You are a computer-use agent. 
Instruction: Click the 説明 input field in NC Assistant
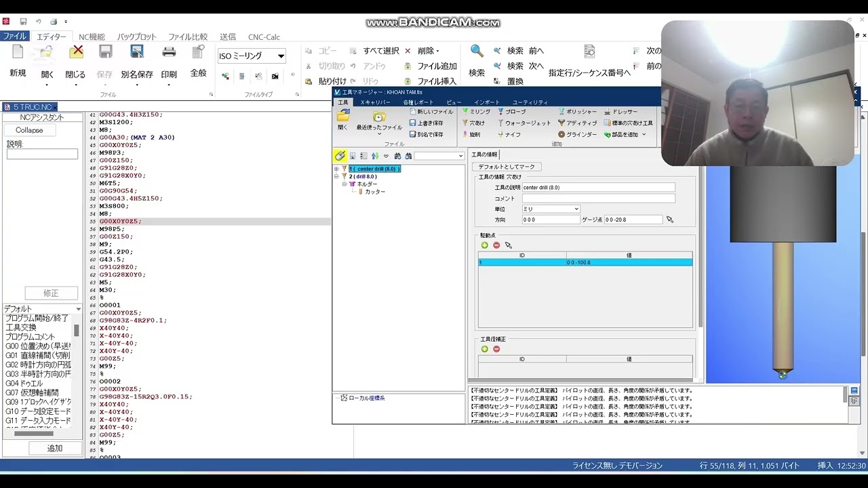click(x=42, y=155)
